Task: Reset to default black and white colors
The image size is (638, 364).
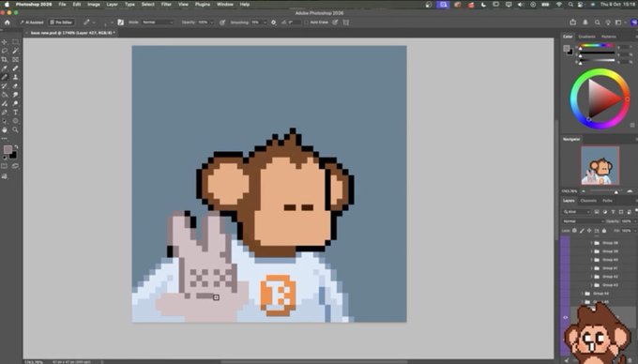Action: point(5,158)
